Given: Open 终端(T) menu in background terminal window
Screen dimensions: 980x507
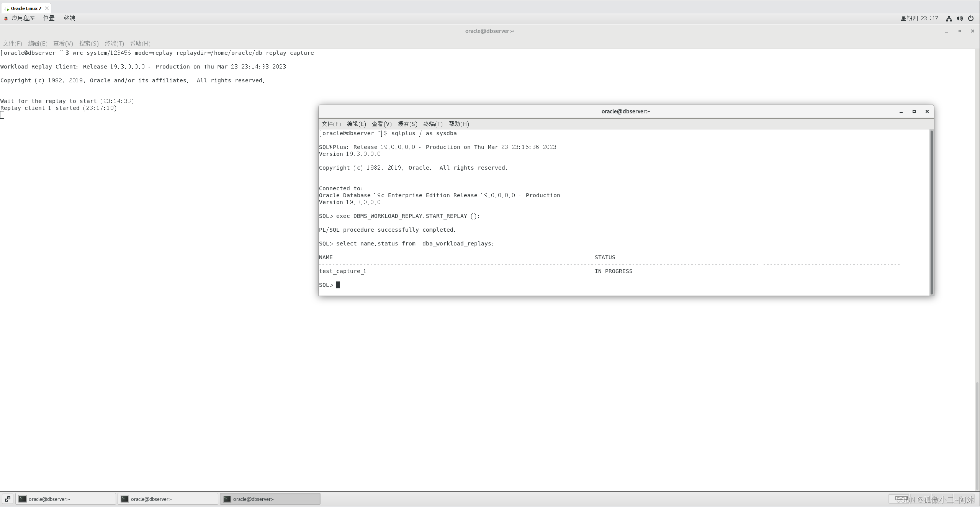Looking at the screenshot, I should (x=114, y=43).
